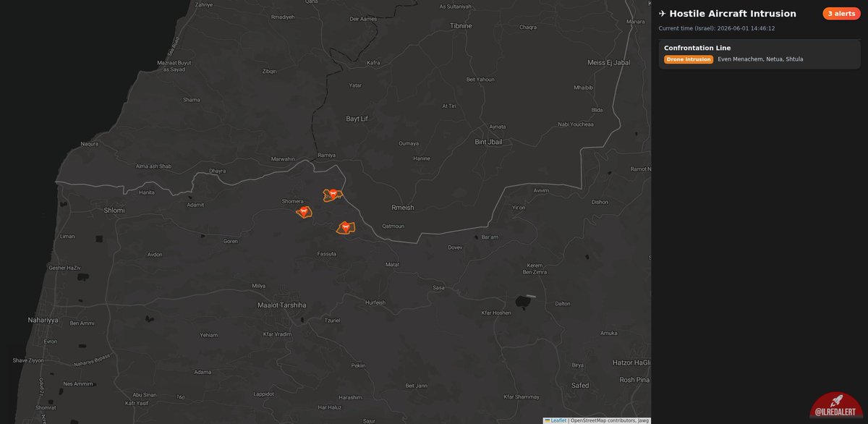Click the "Maalot Tarshiha" map label
Screen dimensions: 868x424
pos(282,305)
